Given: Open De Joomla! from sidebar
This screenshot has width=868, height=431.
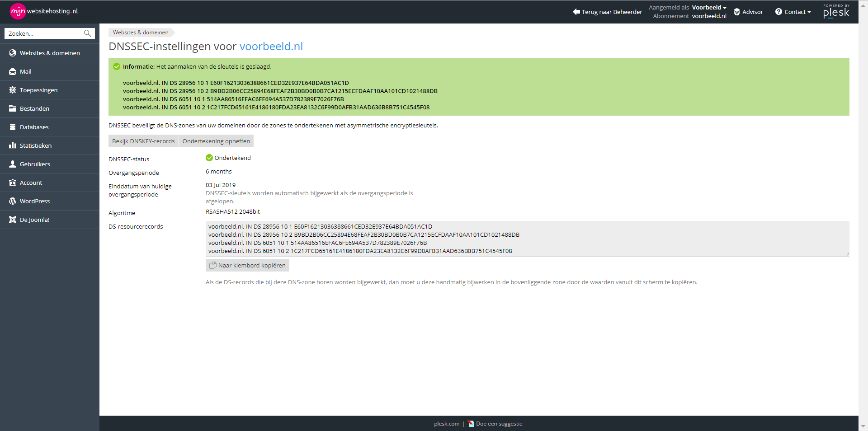Looking at the screenshot, I should point(50,220).
